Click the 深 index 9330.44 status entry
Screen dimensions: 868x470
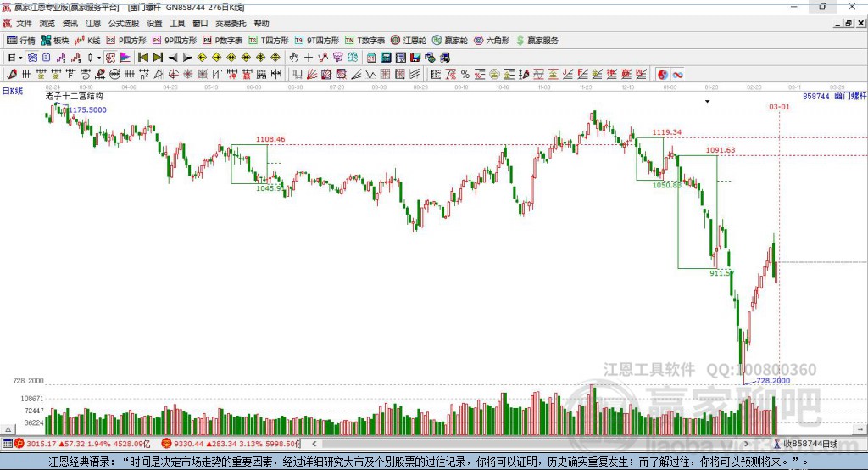(231, 444)
